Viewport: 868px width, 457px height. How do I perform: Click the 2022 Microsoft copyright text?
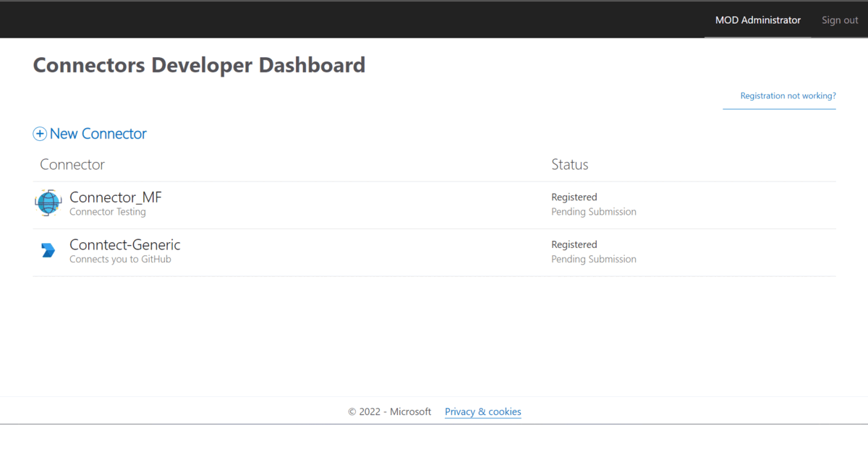coord(389,411)
